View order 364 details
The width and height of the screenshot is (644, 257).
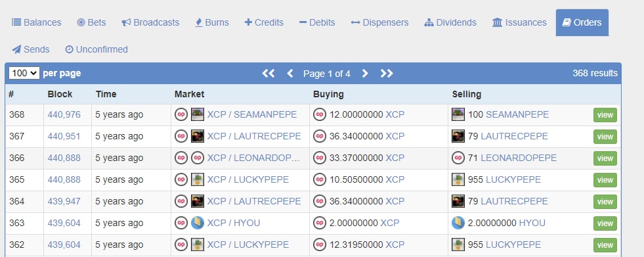(x=605, y=202)
